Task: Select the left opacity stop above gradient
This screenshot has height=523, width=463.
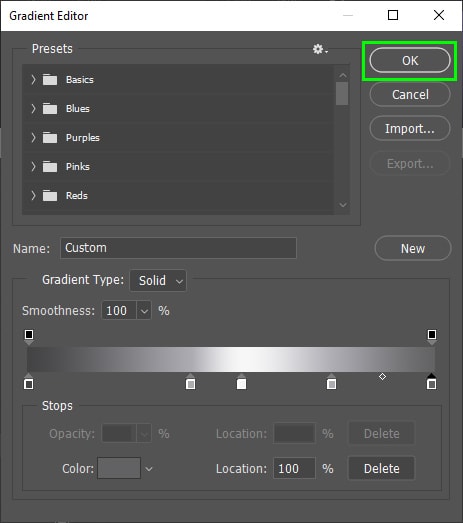Action: point(29,337)
